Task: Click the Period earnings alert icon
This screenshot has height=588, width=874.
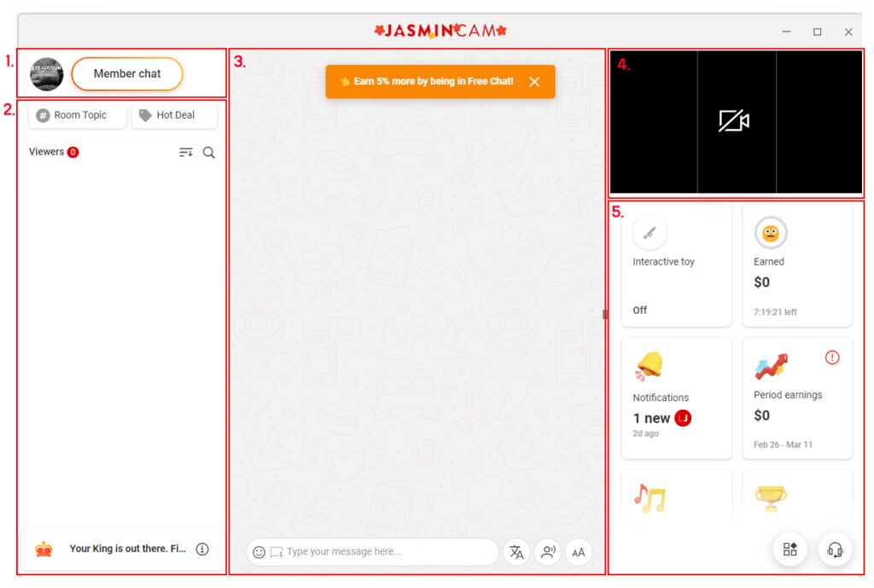Action: [832, 358]
